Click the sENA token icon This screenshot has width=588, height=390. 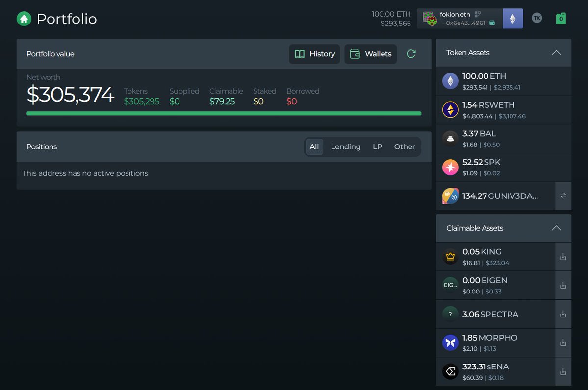450,372
